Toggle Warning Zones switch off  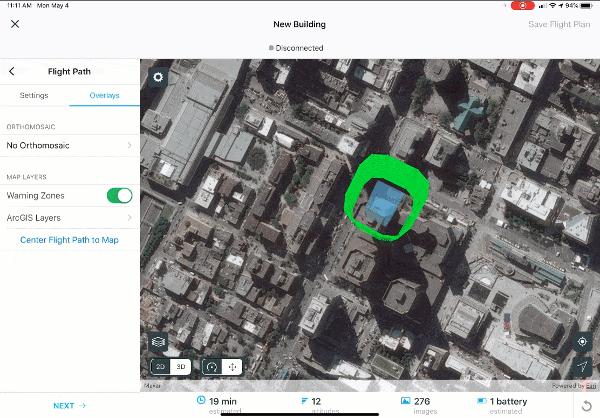[119, 195]
